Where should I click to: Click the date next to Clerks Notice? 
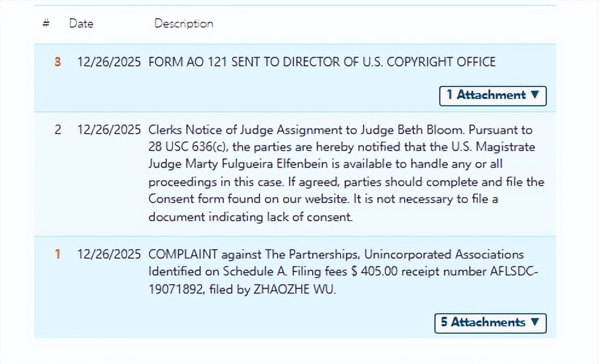[x=109, y=130]
